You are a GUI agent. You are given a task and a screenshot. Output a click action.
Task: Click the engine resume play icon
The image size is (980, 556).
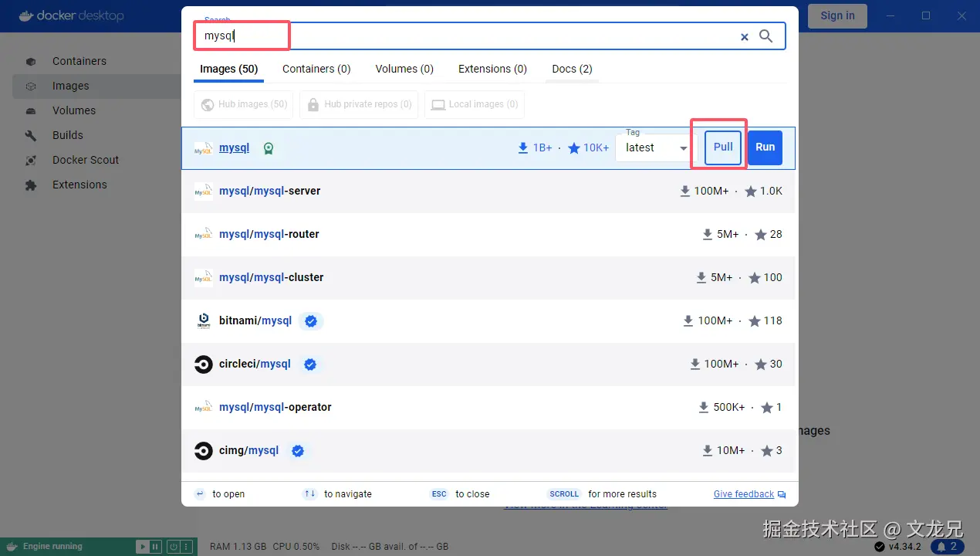tap(142, 547)
